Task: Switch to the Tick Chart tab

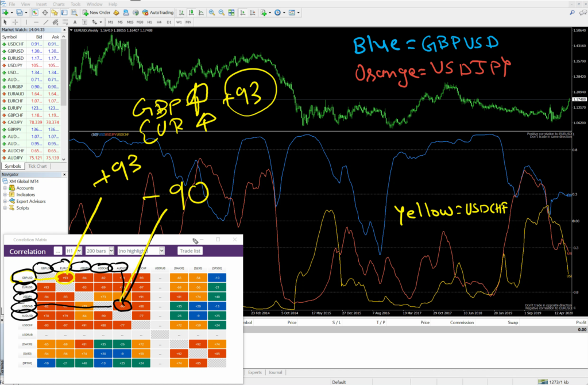Action: (x=37, y=166)
